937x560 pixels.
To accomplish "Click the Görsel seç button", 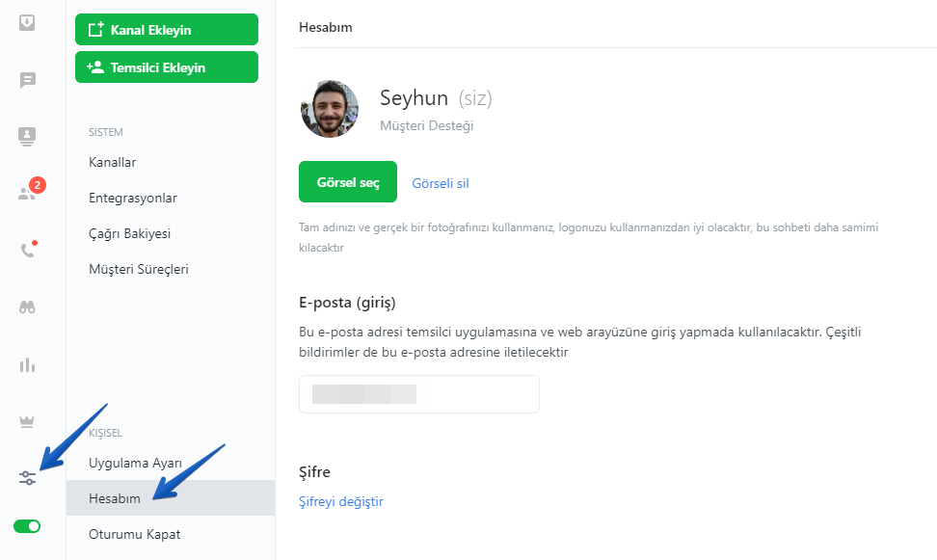I will (x=348, y=181).
